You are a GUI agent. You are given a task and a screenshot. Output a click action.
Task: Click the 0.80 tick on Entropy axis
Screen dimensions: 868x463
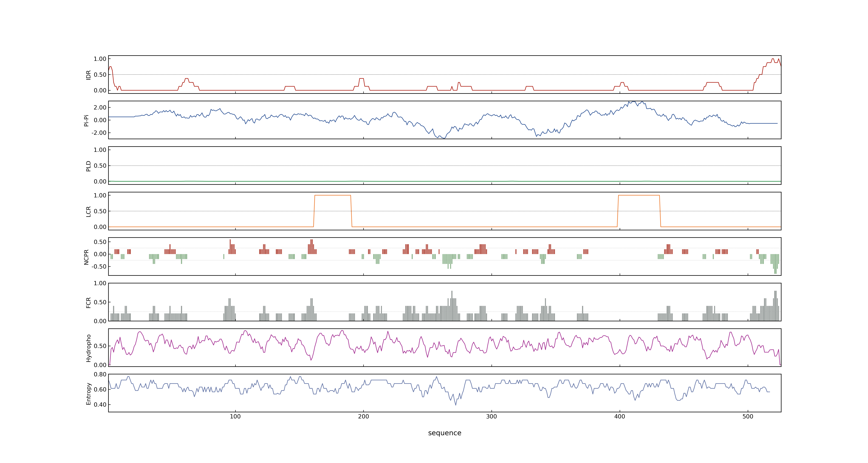click(x=100, y=374)
